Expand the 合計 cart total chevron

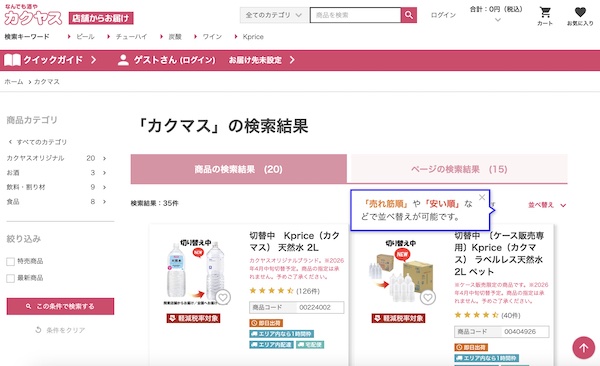pos(497,20)
